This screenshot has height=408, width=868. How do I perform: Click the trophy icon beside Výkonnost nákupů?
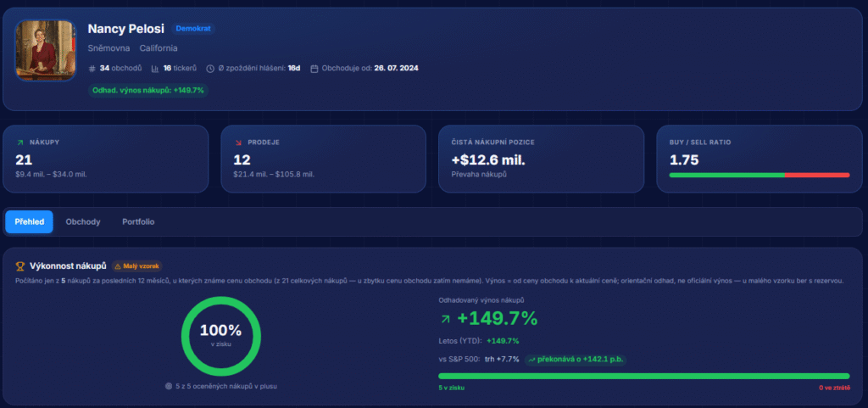click(x=20, y=266)
